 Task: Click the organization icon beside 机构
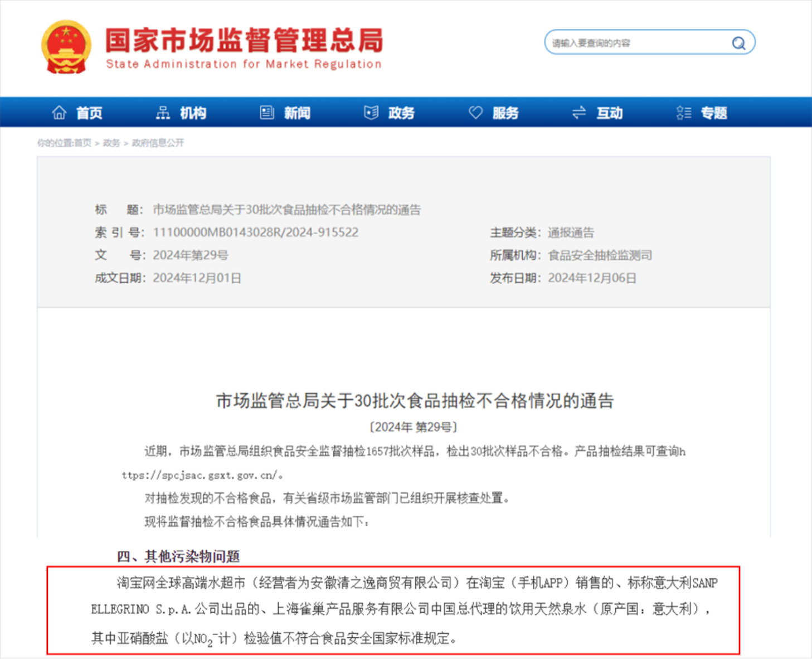coord(163,113)
